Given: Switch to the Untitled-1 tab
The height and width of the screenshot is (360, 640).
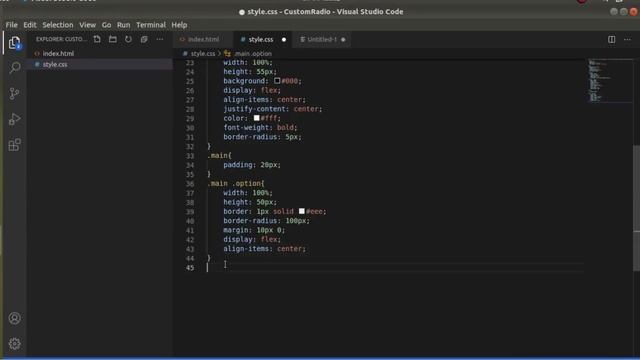Looking at the screenshot, I should (322, 40).
